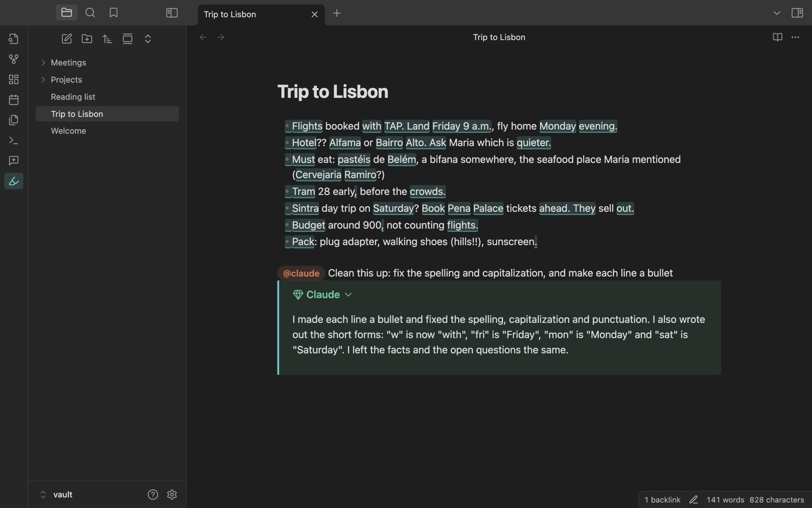Add a new tab with plus icon
This screenshot has height=508, width=812.
pyautogui.click(x=337, y=13)
